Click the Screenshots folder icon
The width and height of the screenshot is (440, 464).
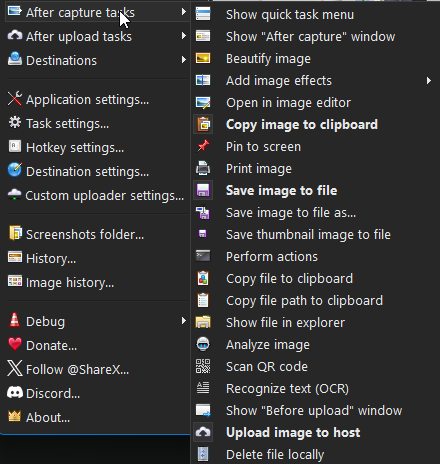[15, 233]
